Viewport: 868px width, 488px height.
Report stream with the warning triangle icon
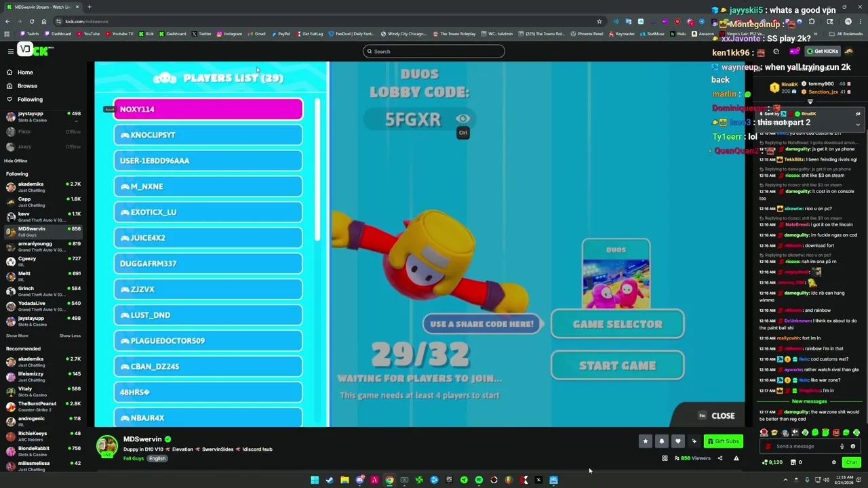click(736, 459)
